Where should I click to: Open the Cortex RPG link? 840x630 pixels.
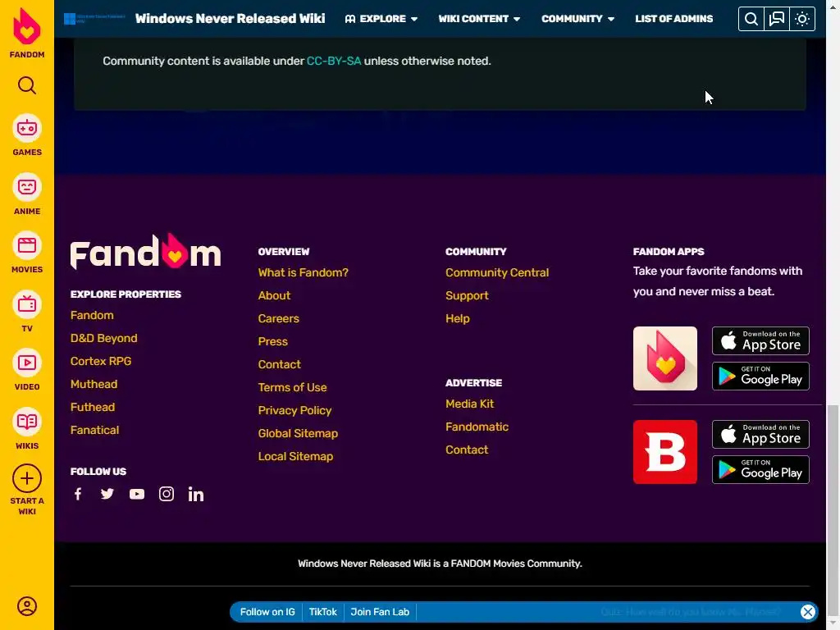click(x=101, y=361)
